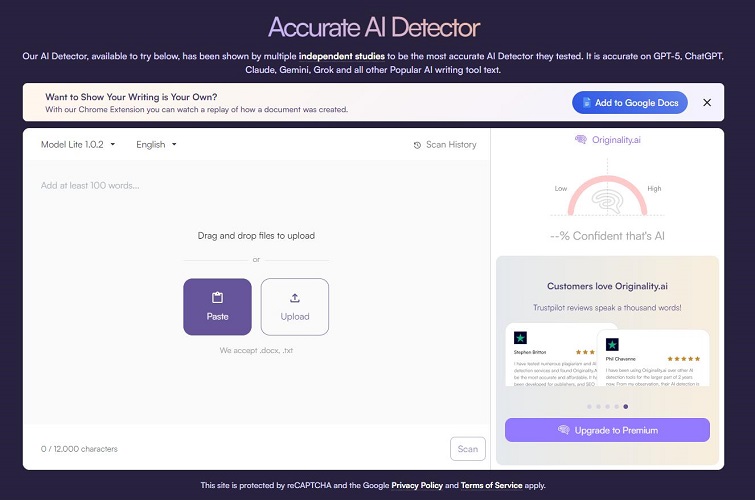
Task: Click the brain icon on Upgrade to Premium
Action: pyautogui.click(x=563, y=430)
